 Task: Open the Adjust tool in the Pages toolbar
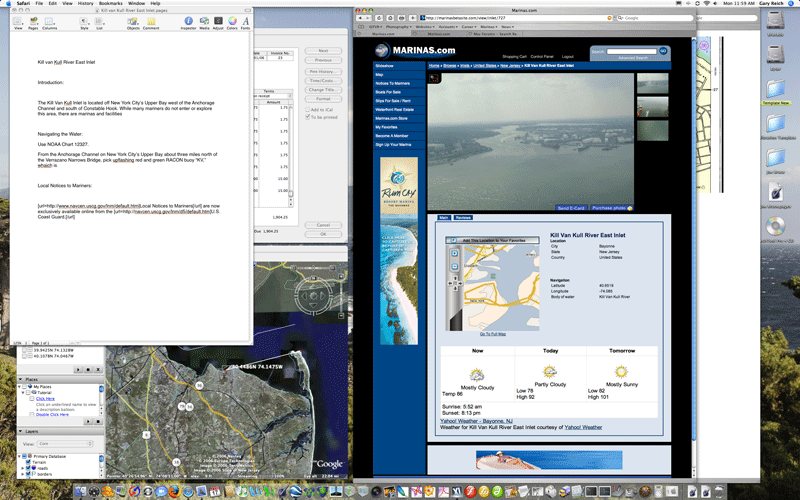(x=218, y=21)
